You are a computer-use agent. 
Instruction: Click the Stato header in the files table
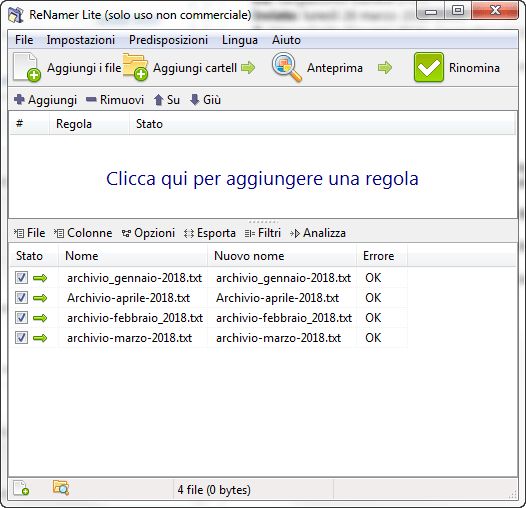pos(34,256)
